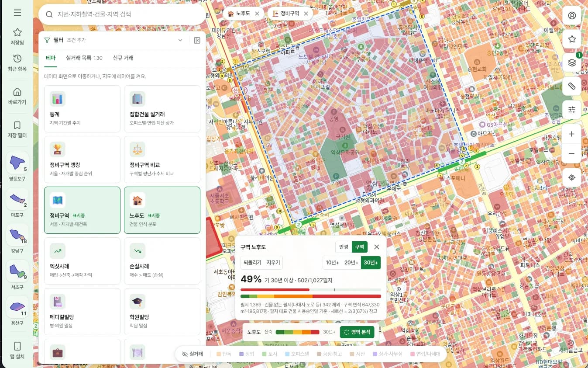Open the 정비구역 랭킹 card
588x368 pixels.
pyautogui.click(x=82, y=160)
